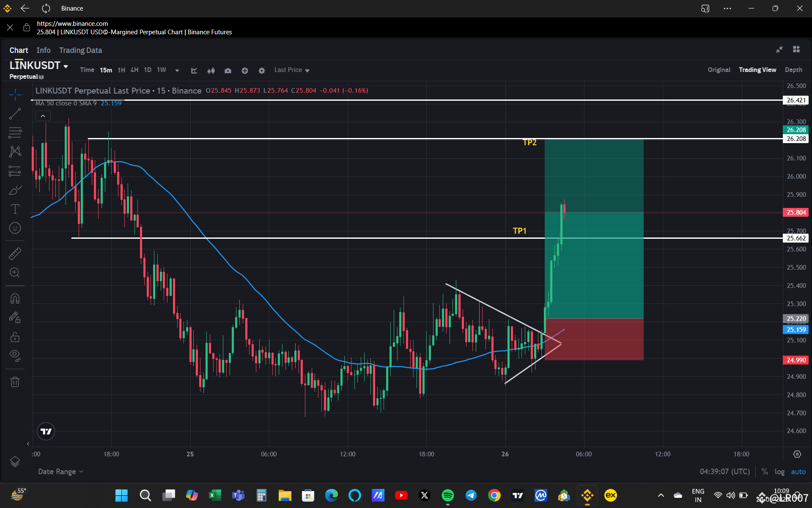Screen dimensions: 812x508
Task: Switch to the Info tab
Action: tap(44, 50)
